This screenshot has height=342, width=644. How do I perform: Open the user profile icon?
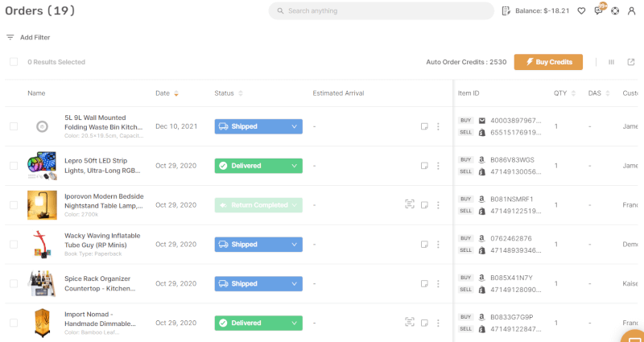click(632, 11)
